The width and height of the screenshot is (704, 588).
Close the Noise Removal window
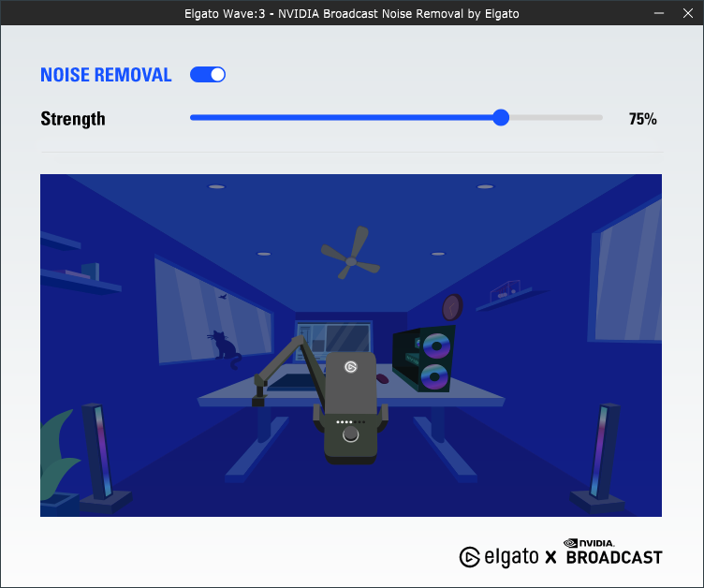[x=686, y=14]
